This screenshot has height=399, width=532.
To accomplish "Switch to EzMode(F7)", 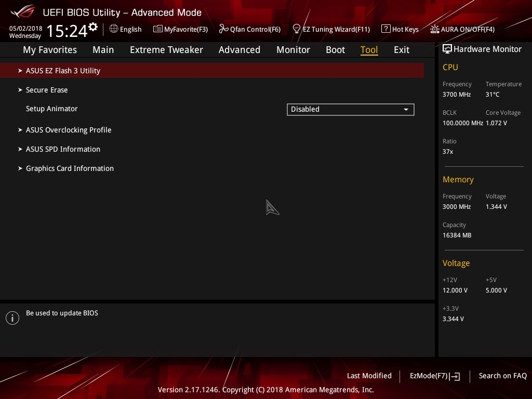I will pyautogui.click(x=434, y=376).
